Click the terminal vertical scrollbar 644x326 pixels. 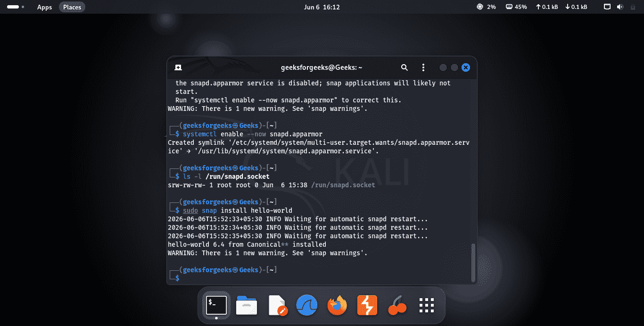[473, 262]
